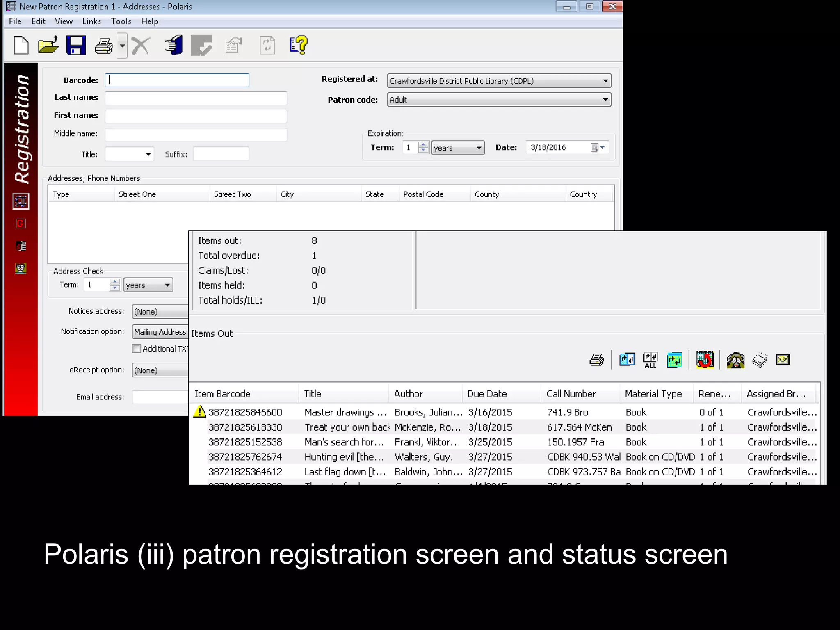This screenshot has height=630, width=840.
Task: Click the yellow warning icon on overdue item
Action: click(x=199, y=411)
